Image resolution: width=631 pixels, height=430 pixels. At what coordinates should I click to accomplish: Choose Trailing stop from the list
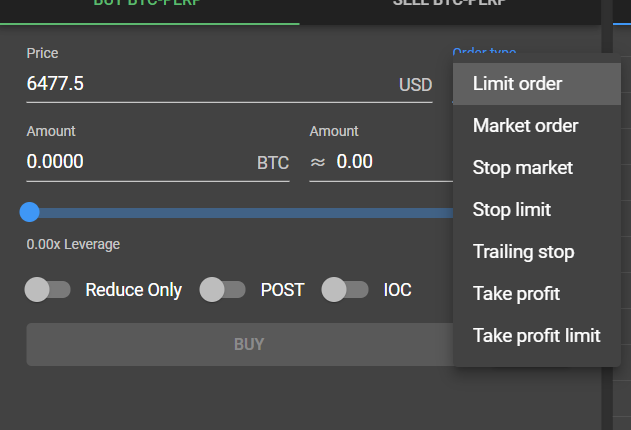click(x=523, y=252)
